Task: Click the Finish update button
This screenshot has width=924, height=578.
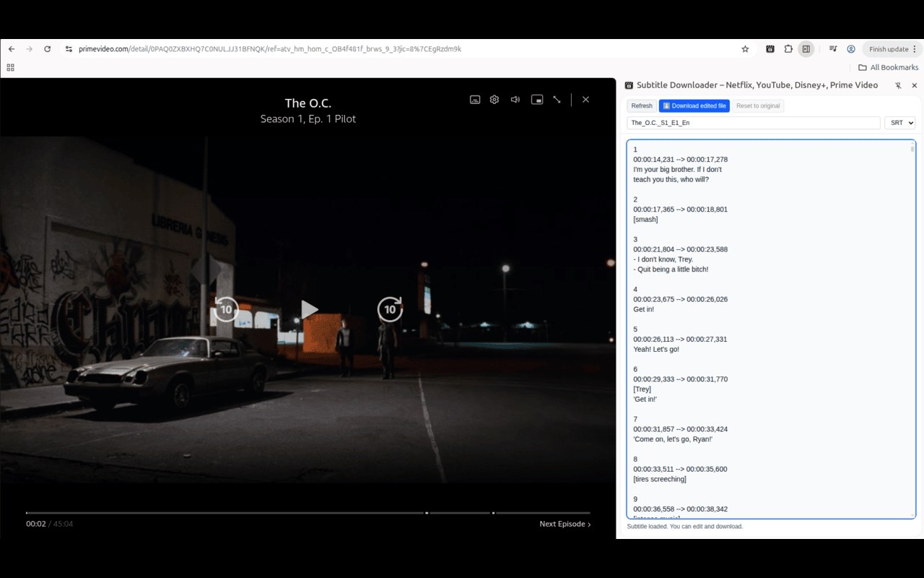Action: click(x=889, y=49)
